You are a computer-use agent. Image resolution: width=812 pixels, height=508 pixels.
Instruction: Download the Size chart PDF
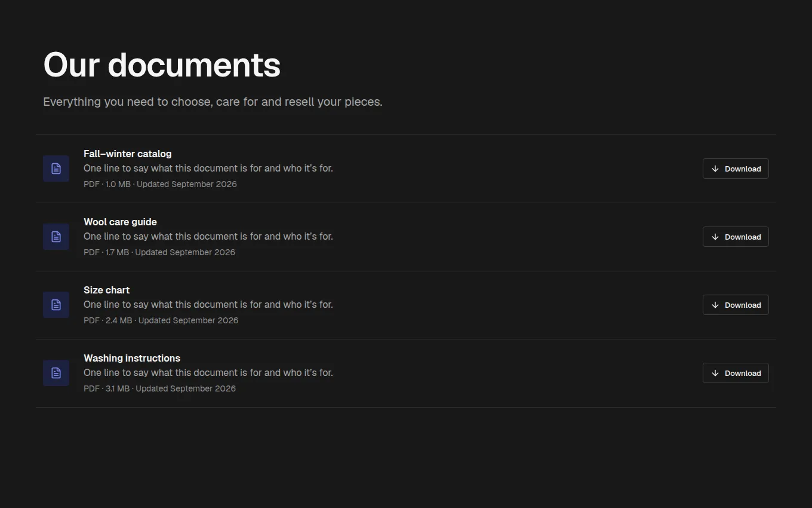coord(736,305)
